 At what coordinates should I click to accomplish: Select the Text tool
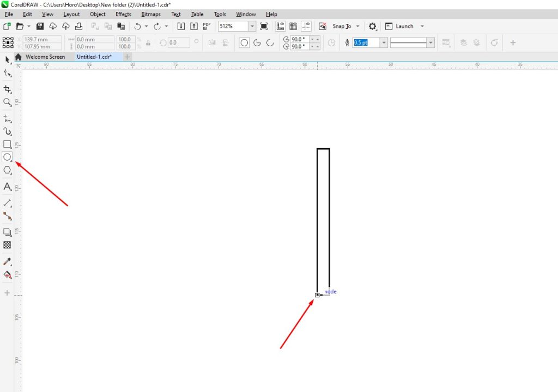8,187
